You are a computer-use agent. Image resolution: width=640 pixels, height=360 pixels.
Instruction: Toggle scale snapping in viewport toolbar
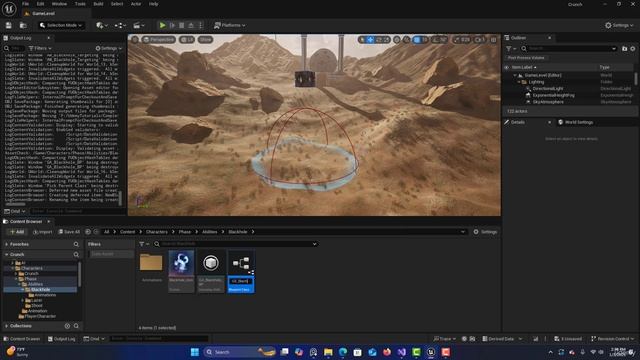click(x=457, y=40)
